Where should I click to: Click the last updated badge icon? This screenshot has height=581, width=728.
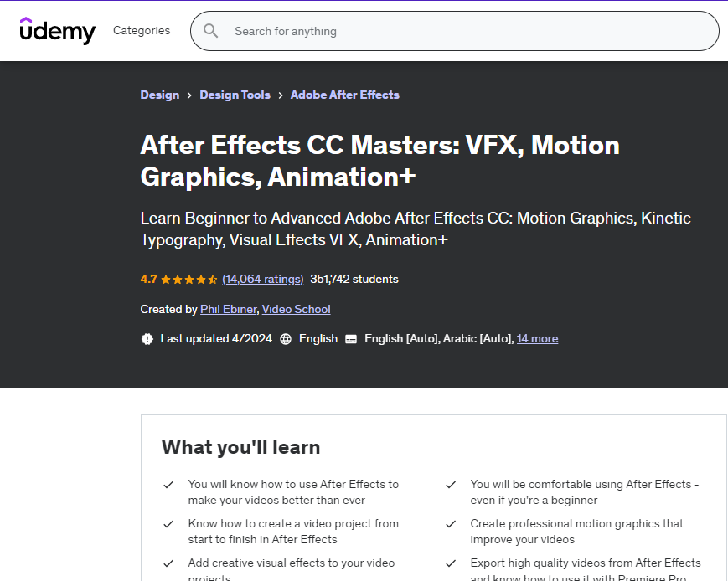click(147, 339)
